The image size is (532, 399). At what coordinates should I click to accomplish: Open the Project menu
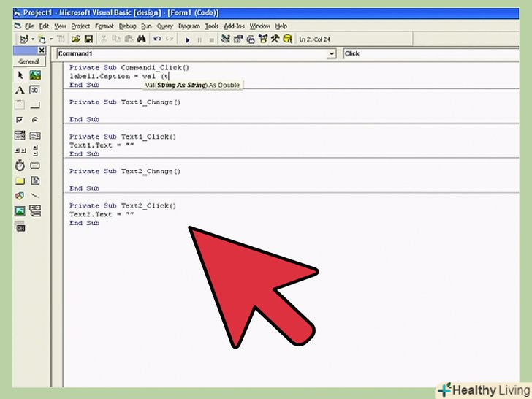point(80,26)
